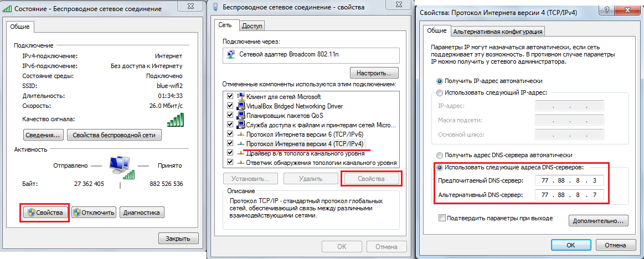Toggle the VirtualBox Bridged Networking Driver checkbox
This screenshot has height=259, width=644.
coord(230,106)
